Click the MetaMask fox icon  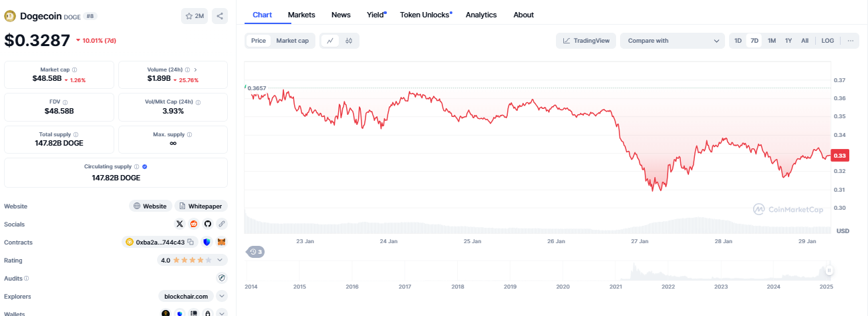click(222, 243)
